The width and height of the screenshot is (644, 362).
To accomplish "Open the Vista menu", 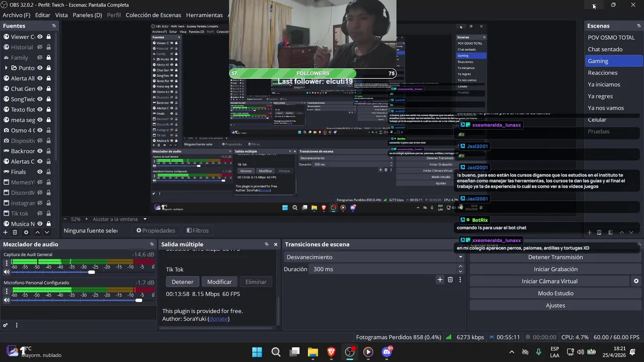I will click(61, 15).
